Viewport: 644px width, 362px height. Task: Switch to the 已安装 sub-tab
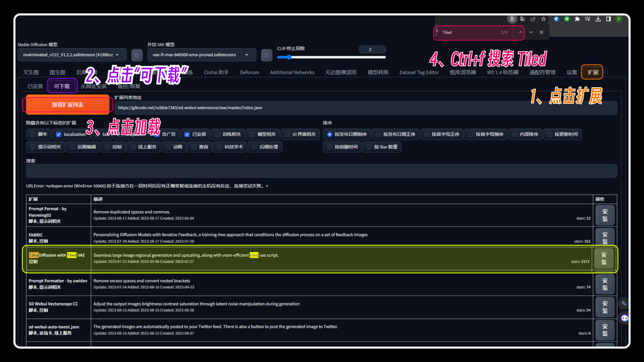[x=35, y=86]
